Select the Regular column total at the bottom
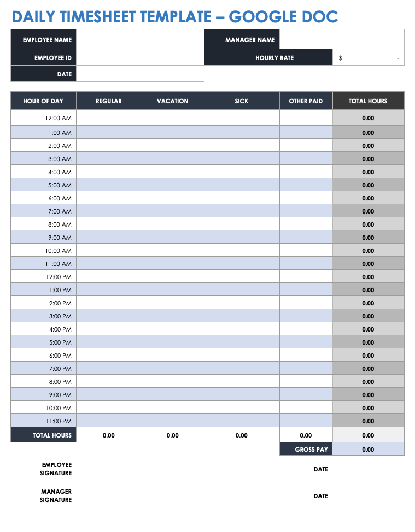The height and width of the screenshot is (532, 415). click(x=109, y=435)
